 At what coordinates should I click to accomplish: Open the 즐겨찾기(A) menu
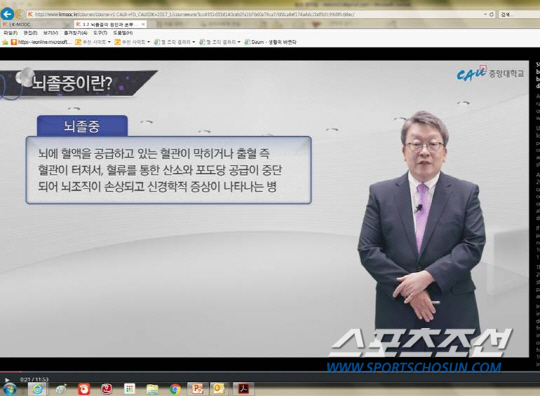75,33
